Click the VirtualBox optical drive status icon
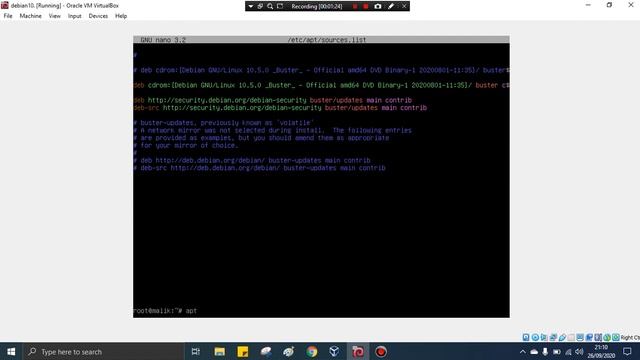 [535, 337]
